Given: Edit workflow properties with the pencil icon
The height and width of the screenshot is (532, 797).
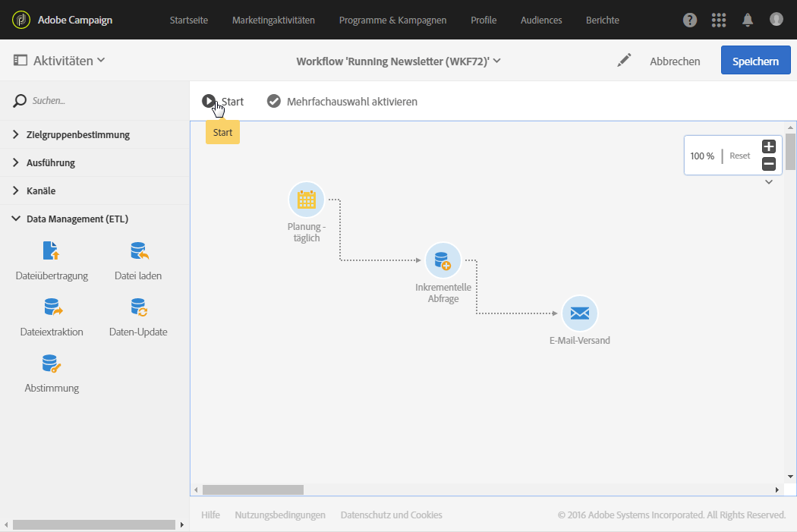Looking at the screenshot, I should point(624,59).
